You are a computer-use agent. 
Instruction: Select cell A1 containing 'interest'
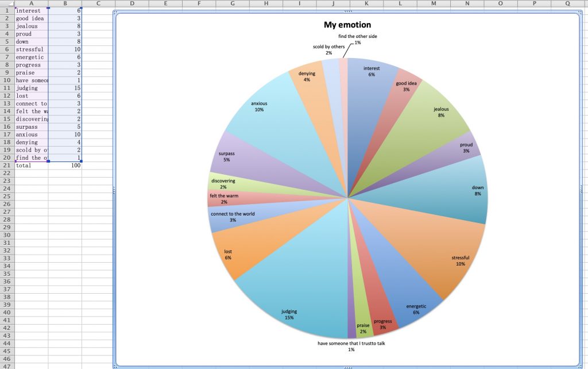pyautogui.click(x=31, y=11)
